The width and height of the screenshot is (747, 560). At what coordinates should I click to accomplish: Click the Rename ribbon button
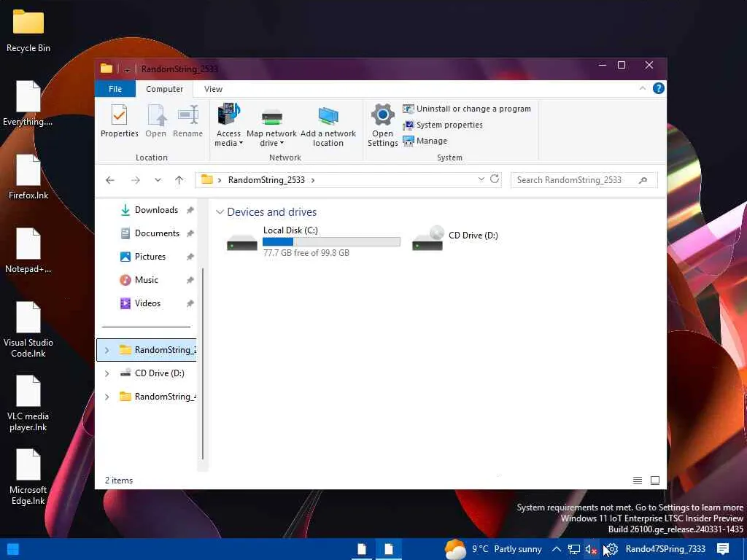[x=187, y=121]
